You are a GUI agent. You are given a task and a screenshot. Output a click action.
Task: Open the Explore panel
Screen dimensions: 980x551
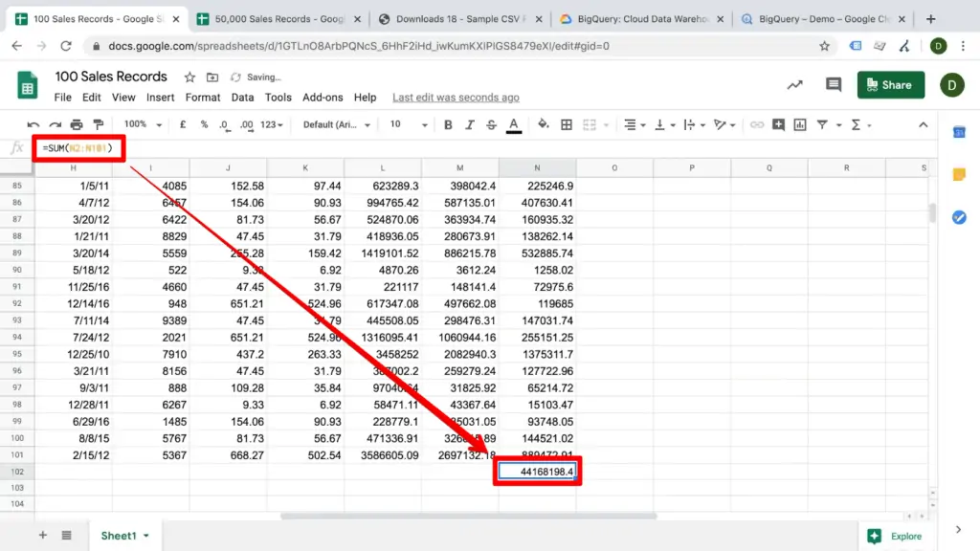pos(896,536)
